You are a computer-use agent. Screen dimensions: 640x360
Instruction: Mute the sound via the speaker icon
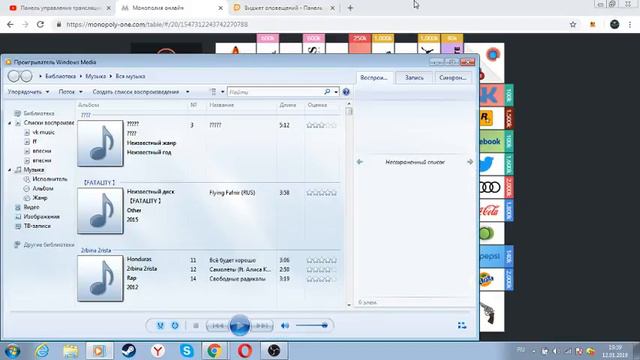pyautogui.click(x=285, y=325)
